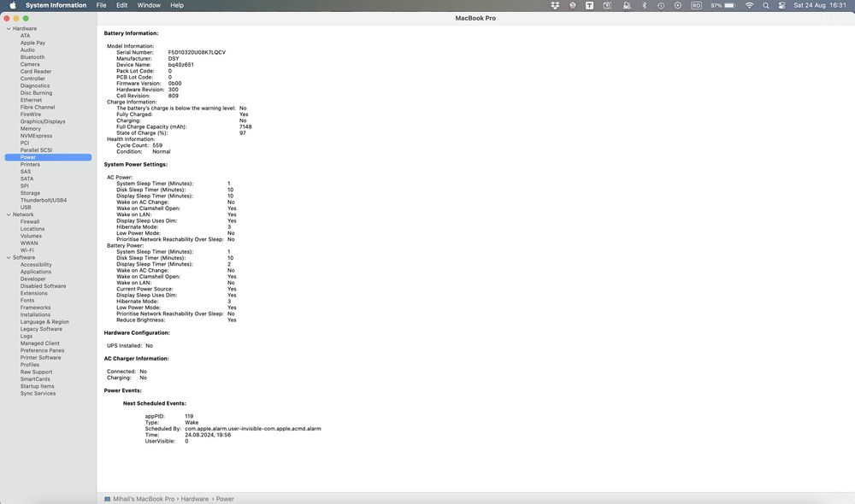Collapse the Software section in sidebar
855x504 pixels.
point(9,258)
